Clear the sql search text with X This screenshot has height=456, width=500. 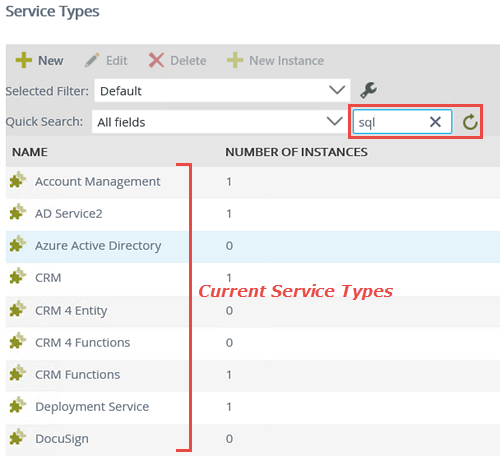click(435, 122)
